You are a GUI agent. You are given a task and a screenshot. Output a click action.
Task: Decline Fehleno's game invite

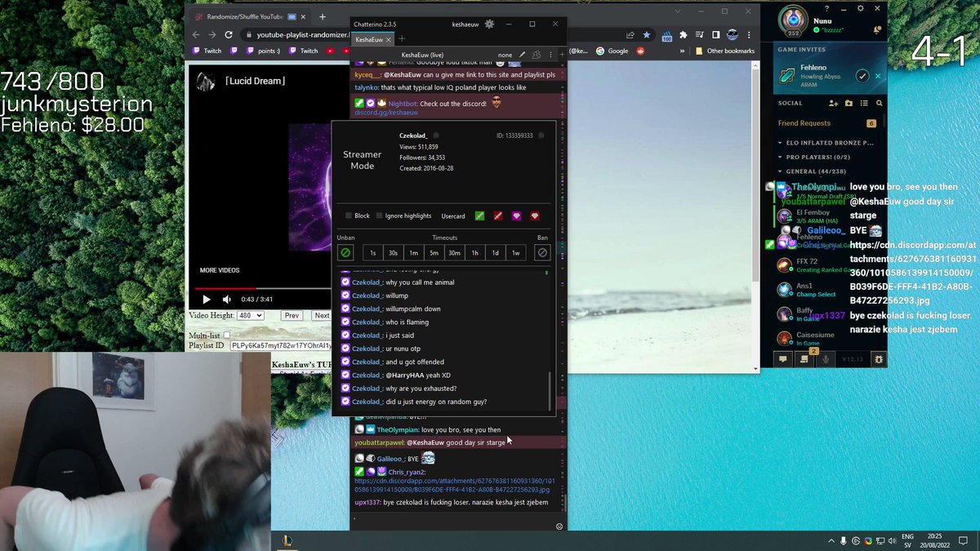click(878, 76)
